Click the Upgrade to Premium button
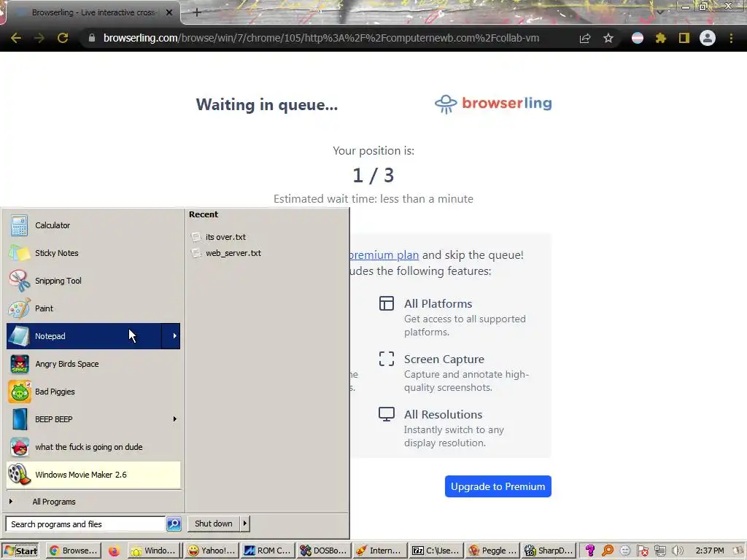The width and height of the screenshot is (747, 560). point(498,486)
